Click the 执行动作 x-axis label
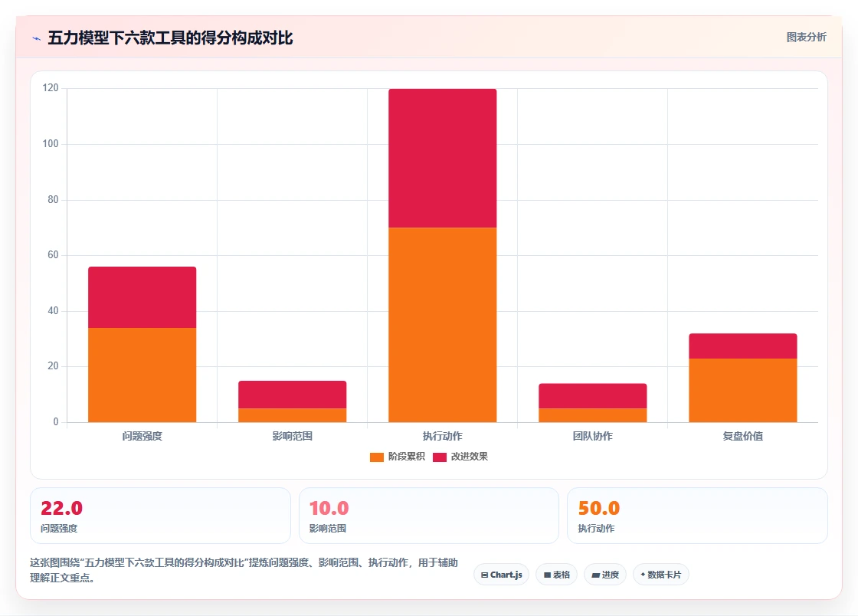The height and width of the screenshot is (616, 858). coord(443,436)
